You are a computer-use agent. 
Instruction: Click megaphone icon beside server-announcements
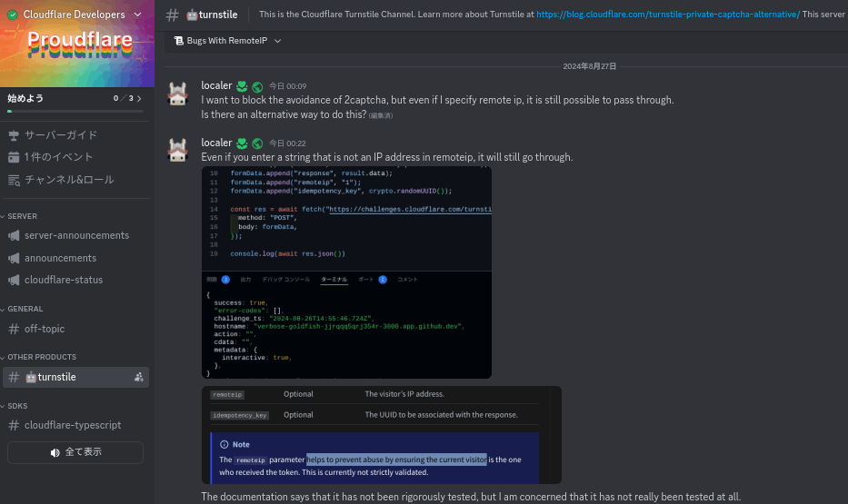click(14, 235)
